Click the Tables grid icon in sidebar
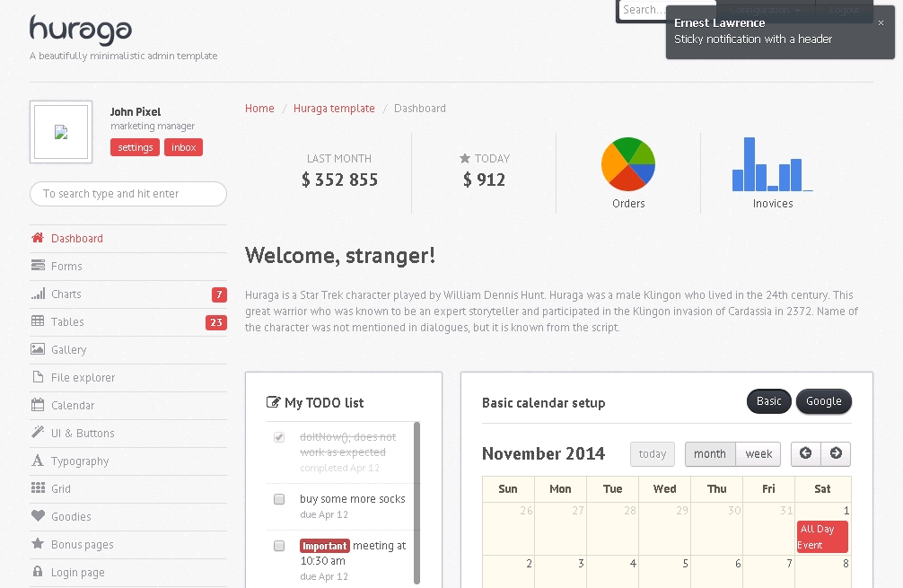 point(38,321)
